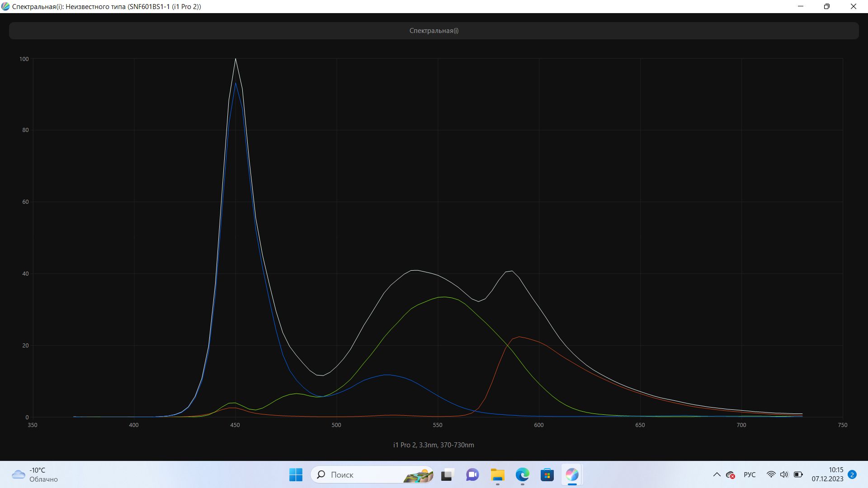Expand the hidden system tray icons chevron
Image resolution: width=868 pixels, height=488 pixels.
[717, 474]
